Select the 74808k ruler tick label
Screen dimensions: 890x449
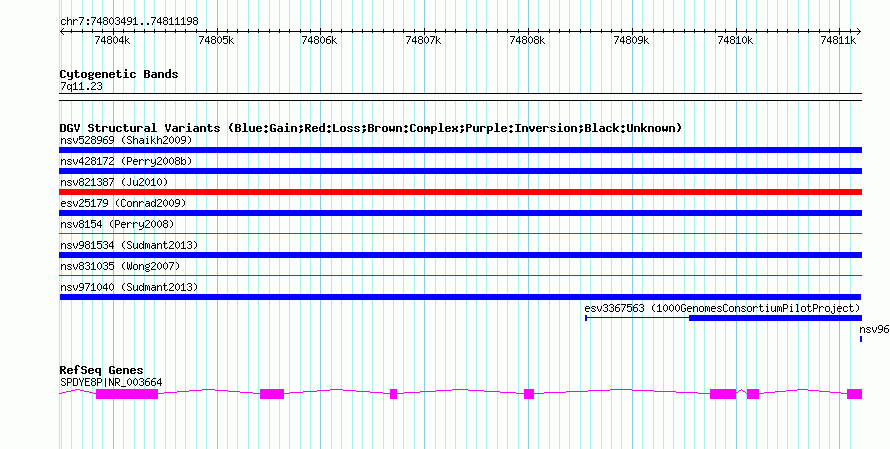[x=527, y=41]
